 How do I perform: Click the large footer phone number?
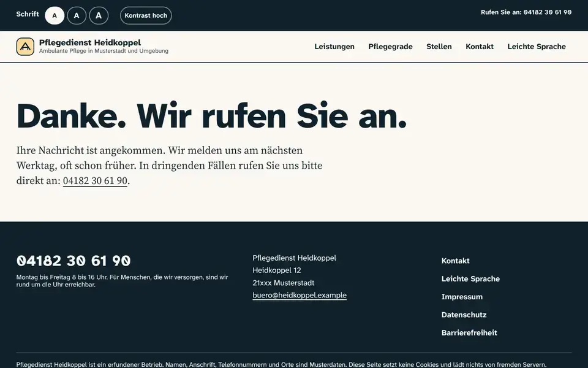pos(73,261)
